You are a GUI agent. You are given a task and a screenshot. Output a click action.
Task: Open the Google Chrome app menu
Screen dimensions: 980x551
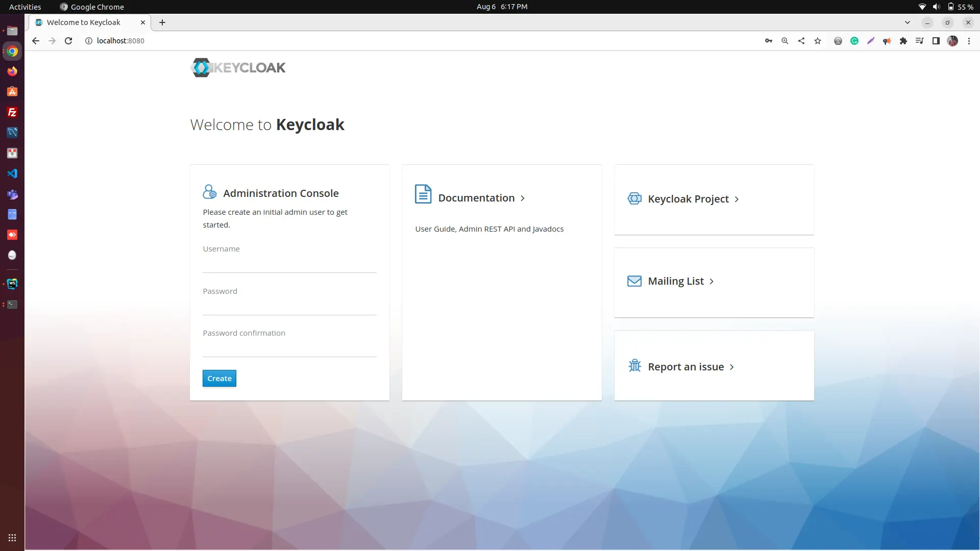pyautogui.click(x=92, y=7)
